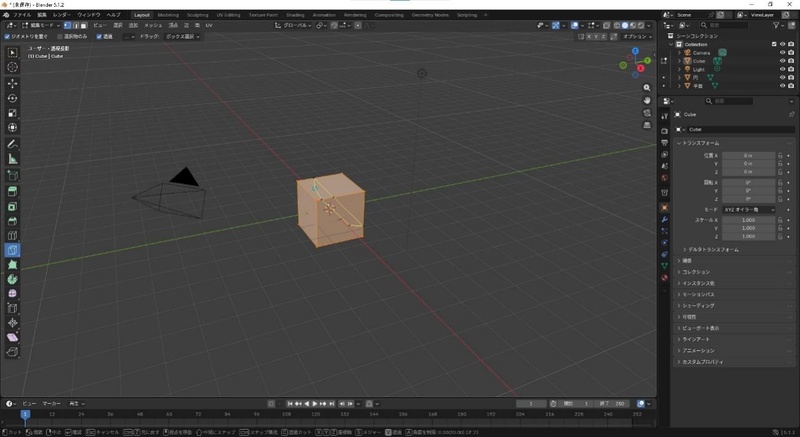The width and height of the screenshot is (800, 437).
Task: Open the Modeling workspace tab
Action: [168, 15]
